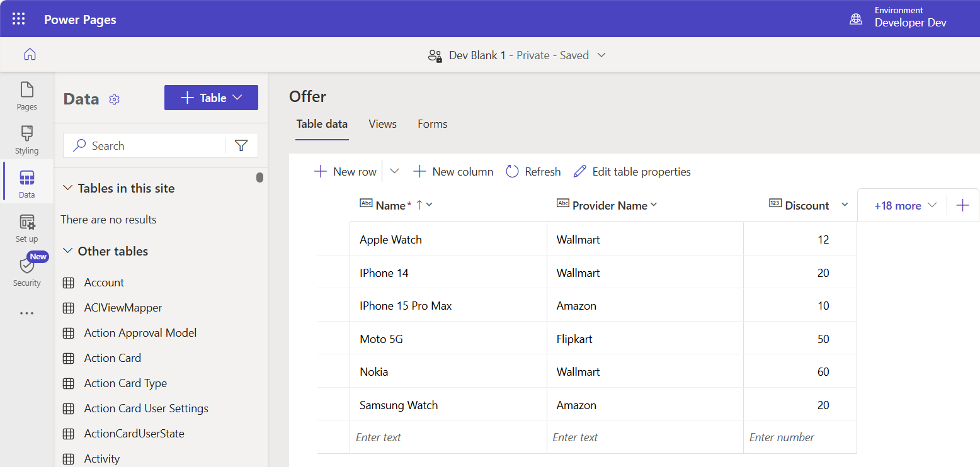Collapse the Other tables section
This screenshot has height=467, width=980.
tap(68, 251)
